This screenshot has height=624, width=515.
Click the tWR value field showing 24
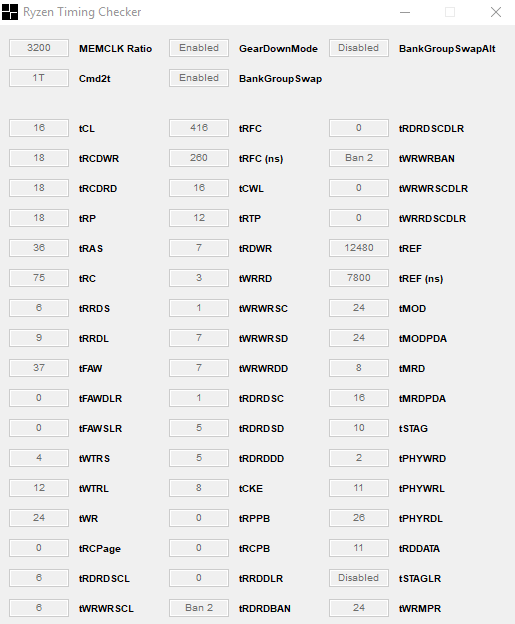[39, 518]
